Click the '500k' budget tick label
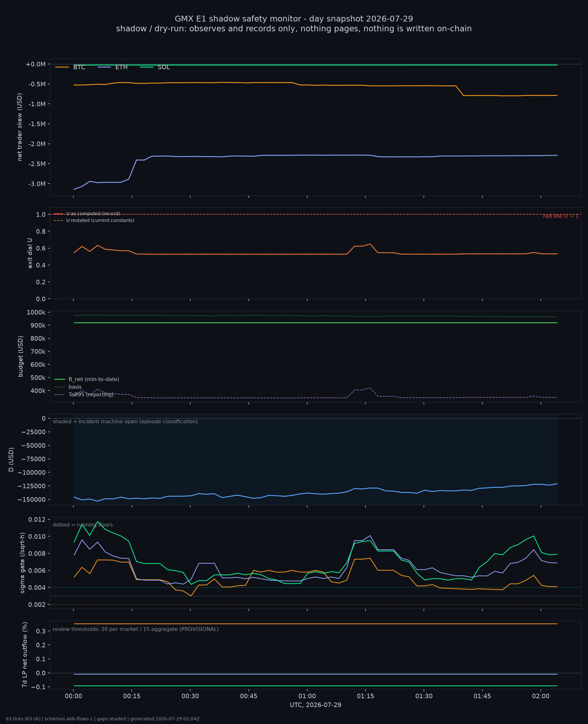This screenshot has height=724, width=588. click(37, 378)
